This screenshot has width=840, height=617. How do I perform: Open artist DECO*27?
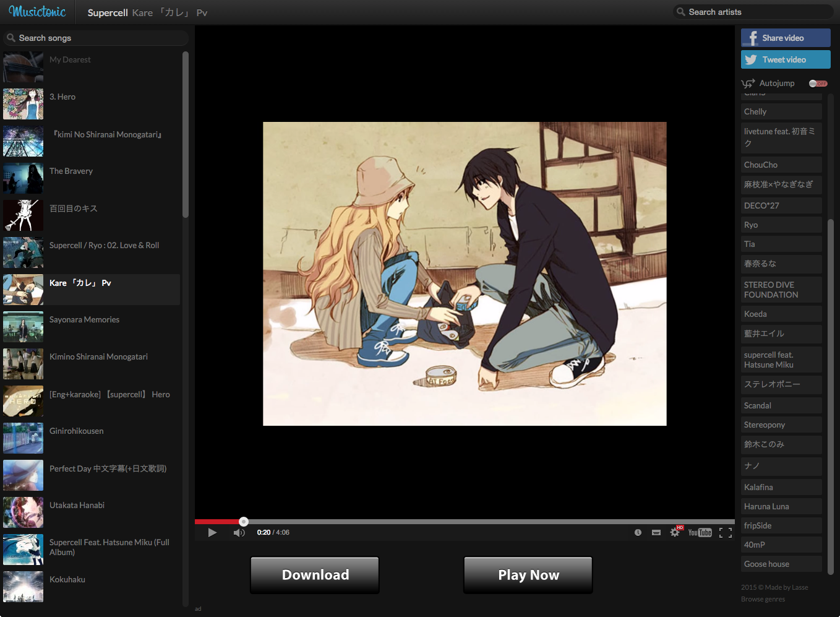click(x=781, y=205)
